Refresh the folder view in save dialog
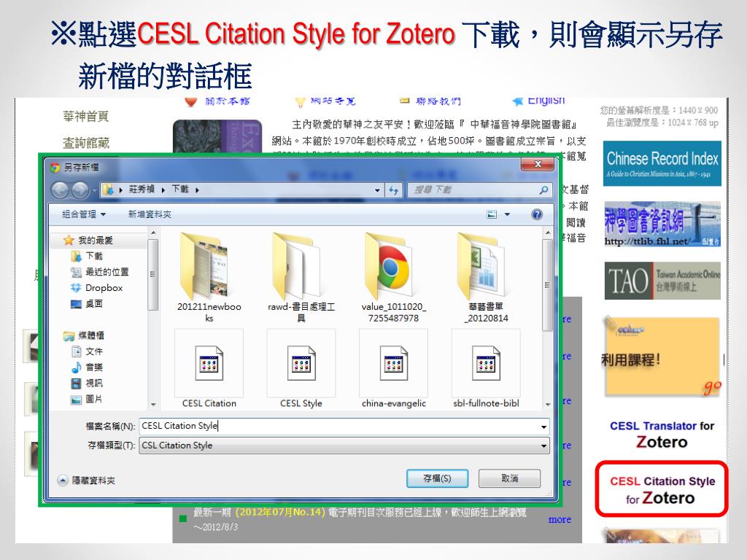 coord(393,190)
